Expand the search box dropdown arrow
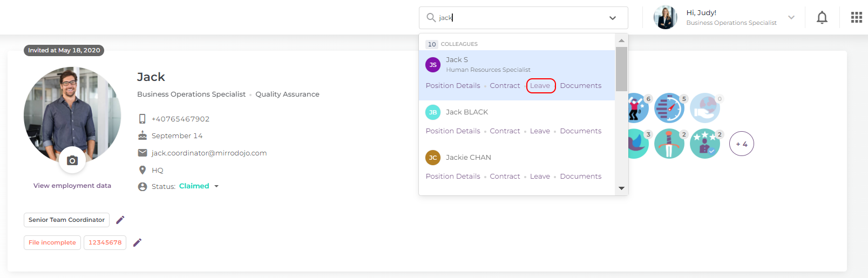 click(613, 18)
